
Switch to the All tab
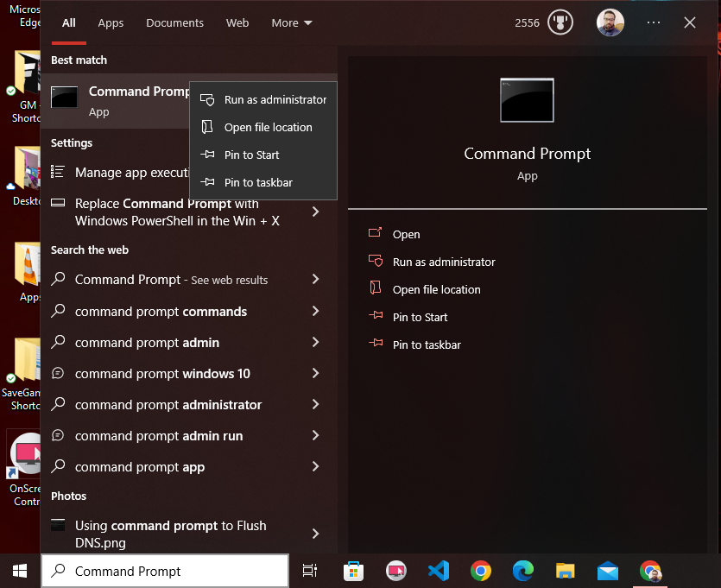69,23
